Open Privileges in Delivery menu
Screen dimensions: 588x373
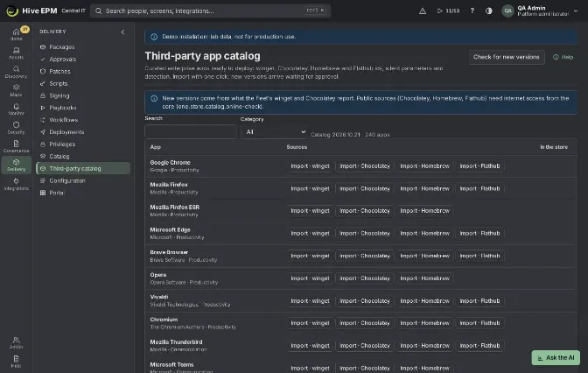point(83,144)
